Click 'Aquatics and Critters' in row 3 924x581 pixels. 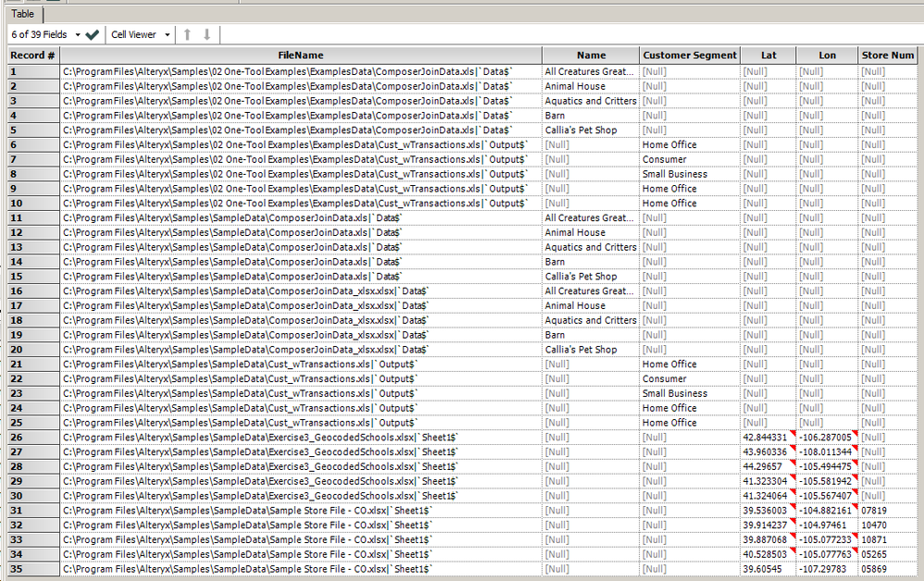click(591, 101)
